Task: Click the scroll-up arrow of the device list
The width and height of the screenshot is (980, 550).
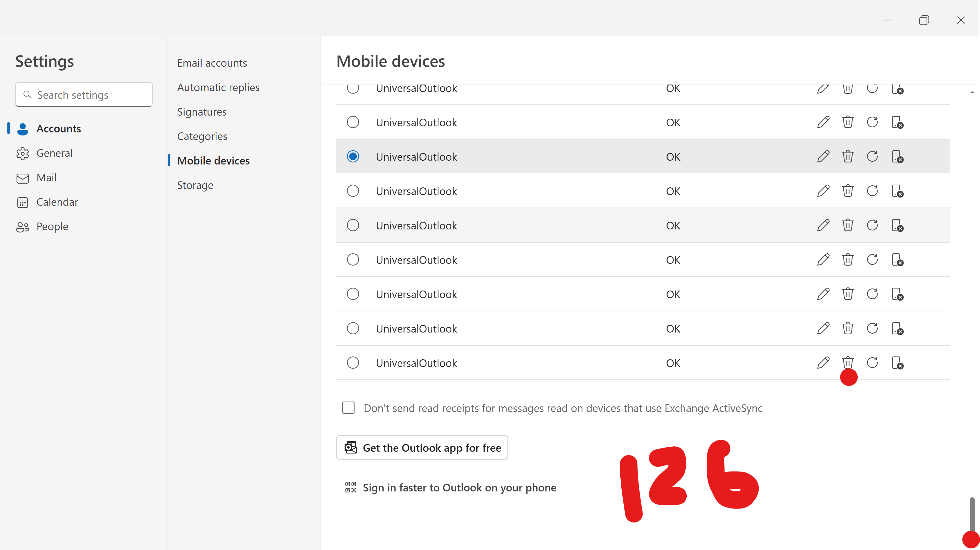Action: tap(972, 92)
